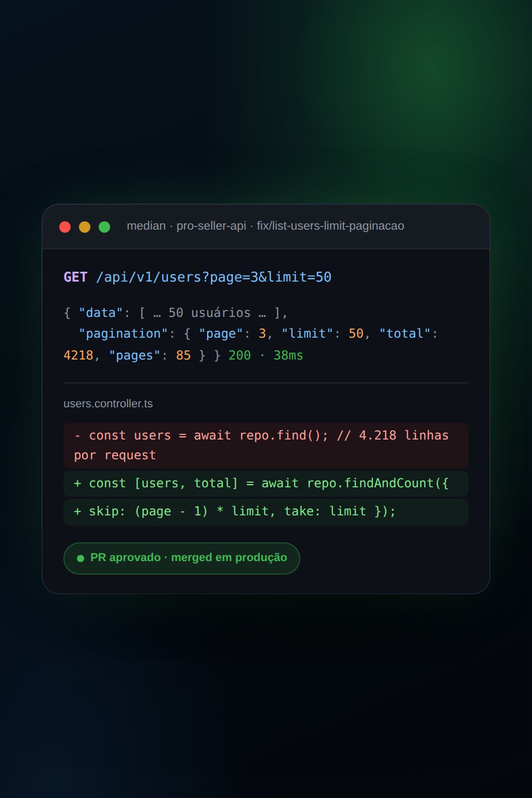This screenshot has height=798, width=532.
Task: Click the green 200 · 38ms status
Action: tap(265, 355)
